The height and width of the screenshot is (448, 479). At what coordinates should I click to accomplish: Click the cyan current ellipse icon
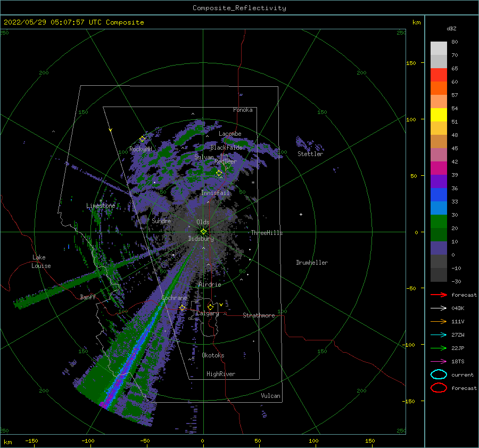(x=439, y=374)
